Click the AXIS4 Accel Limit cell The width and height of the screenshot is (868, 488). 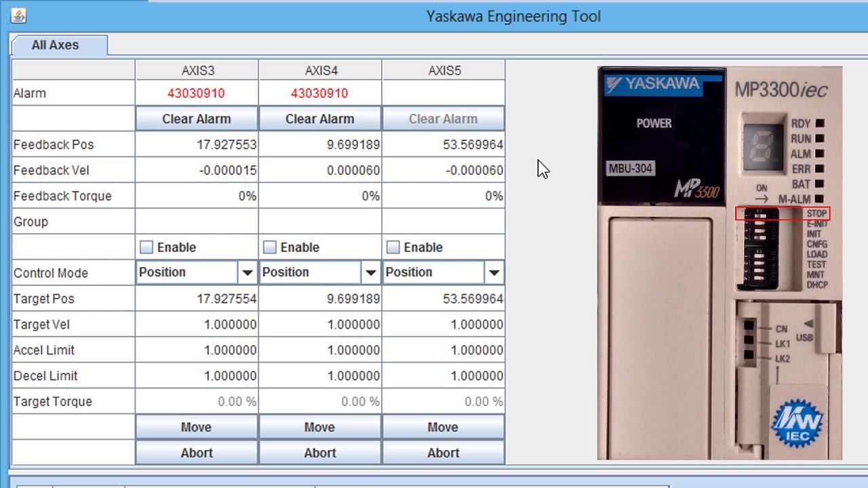pos(320,350)
